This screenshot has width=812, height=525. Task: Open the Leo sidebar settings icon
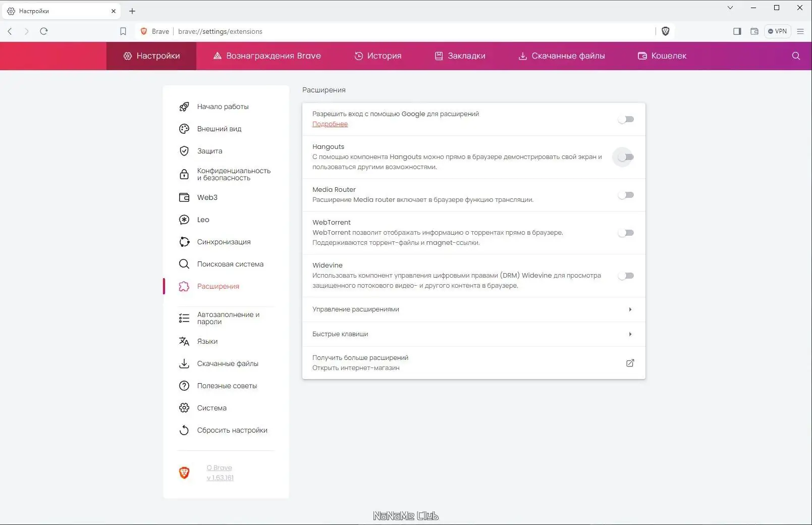pyautogui.click(x=184, y=220)
